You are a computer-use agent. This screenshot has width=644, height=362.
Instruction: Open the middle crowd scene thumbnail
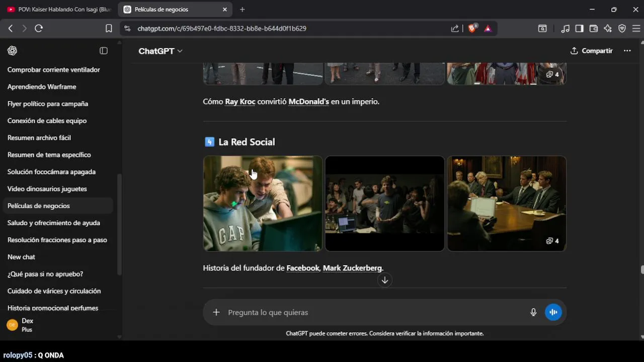coord(384,203)
